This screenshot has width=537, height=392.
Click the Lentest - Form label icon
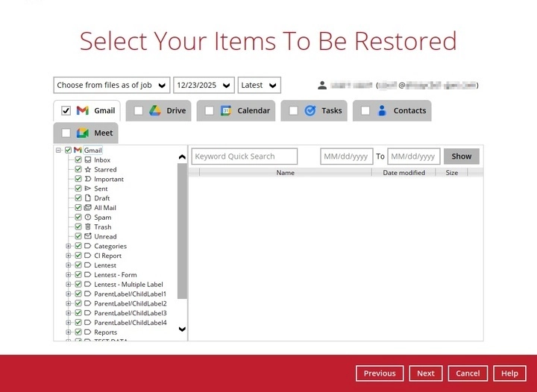coord(88,275)
